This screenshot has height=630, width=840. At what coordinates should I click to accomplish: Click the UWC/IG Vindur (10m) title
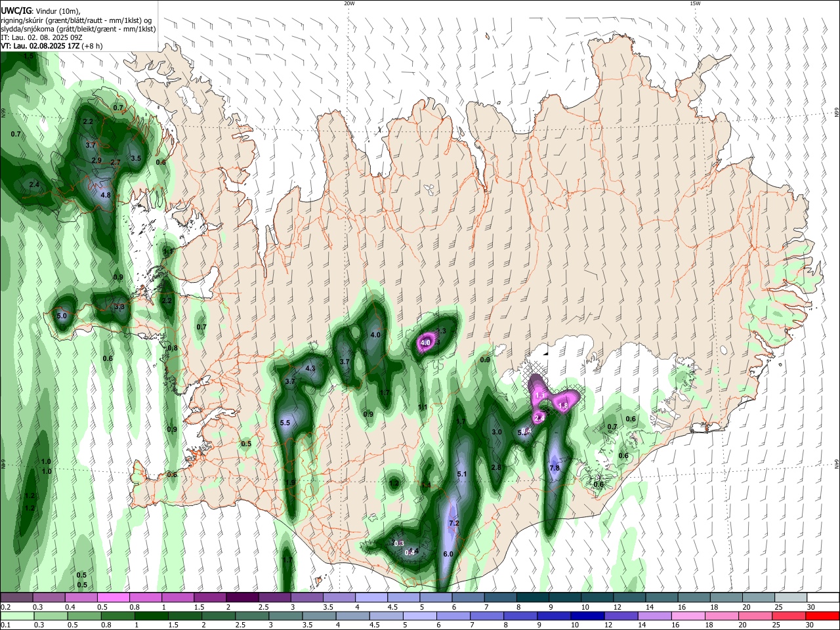coord(40,10)
